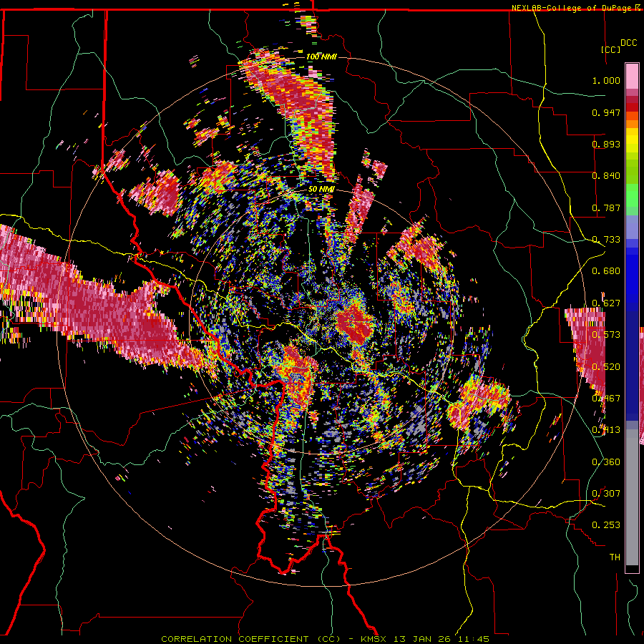Select the 0.947 legend value

(x=606, y=112)
